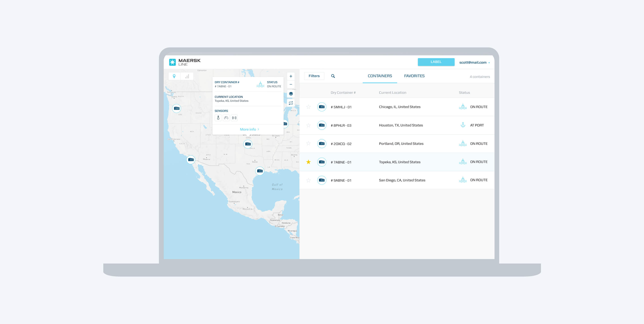
Task: Switch to the FAVORITES tab
Action: 414,76
